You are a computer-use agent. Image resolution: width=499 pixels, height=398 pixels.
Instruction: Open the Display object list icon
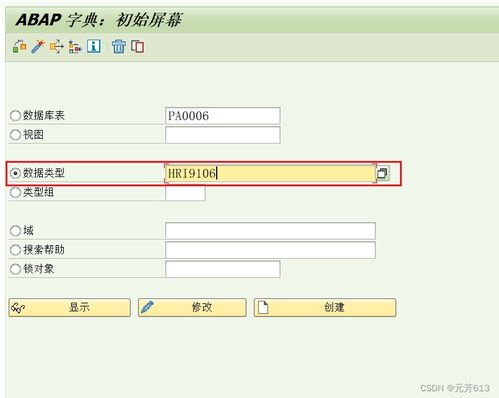75,46
